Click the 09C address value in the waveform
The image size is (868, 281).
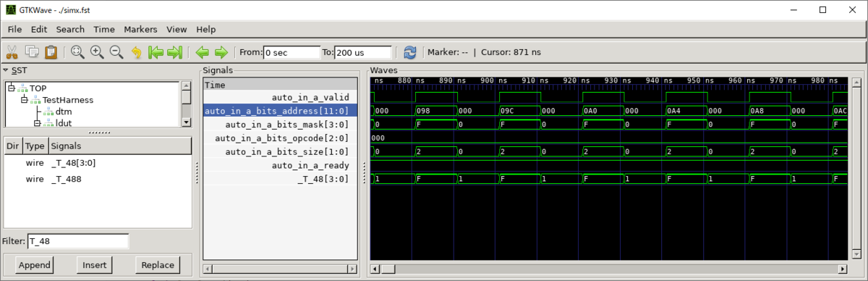(x=508, y=111)
